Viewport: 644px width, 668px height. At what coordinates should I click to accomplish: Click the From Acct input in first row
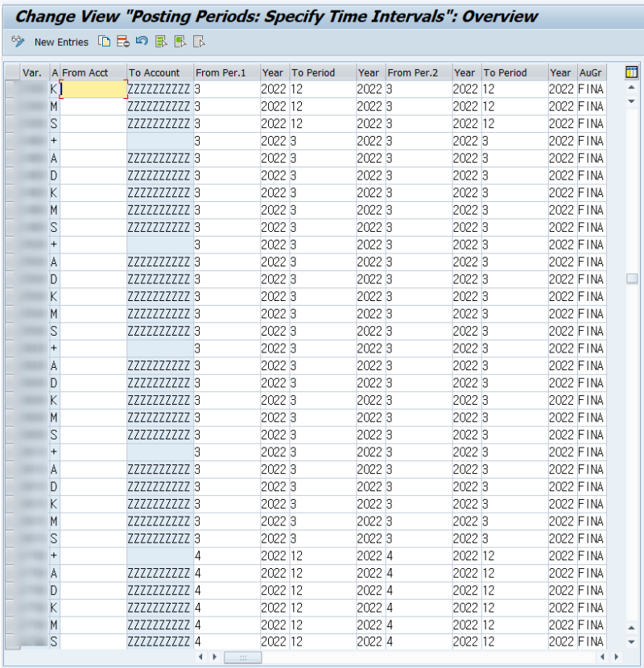click(93, 89)
